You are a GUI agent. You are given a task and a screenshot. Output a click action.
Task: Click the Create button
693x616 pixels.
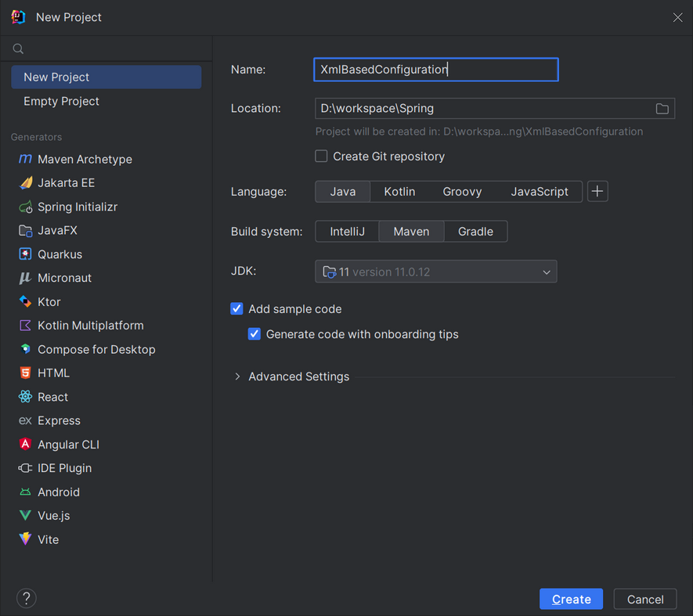tap(571, 600)
